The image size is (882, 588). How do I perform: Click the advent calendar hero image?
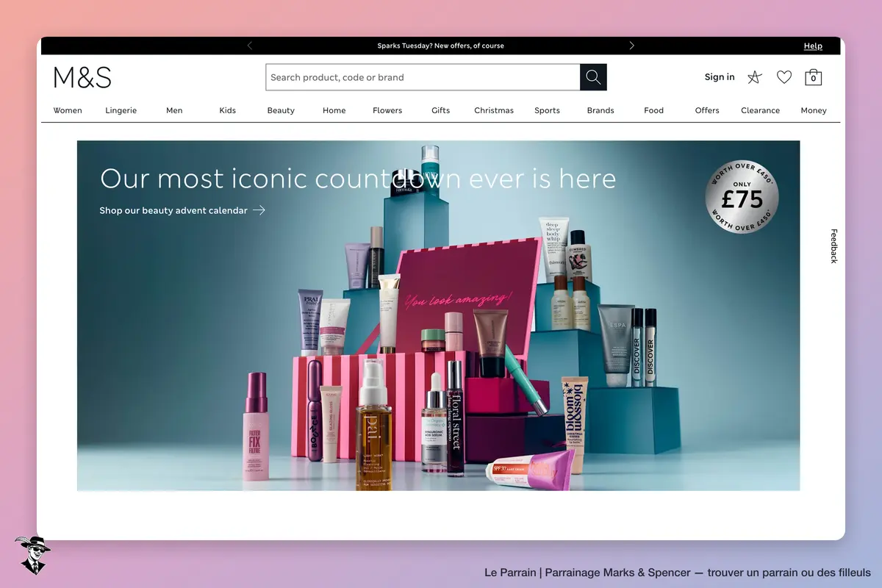pos(439,316)
